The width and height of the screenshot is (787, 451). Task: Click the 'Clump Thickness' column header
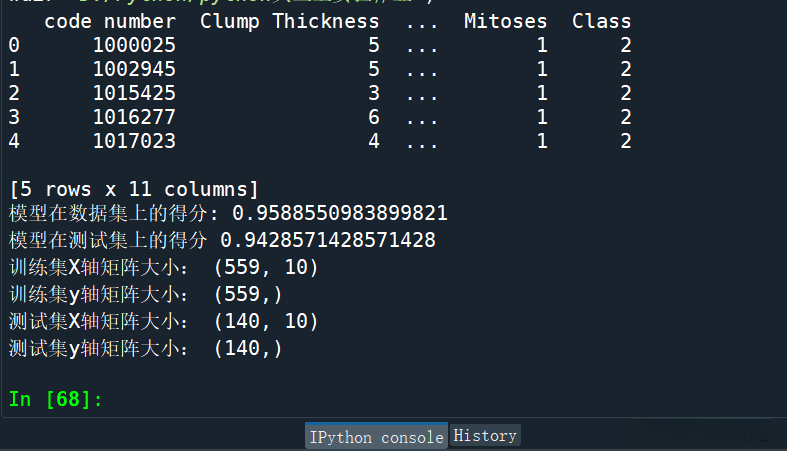click(289, 21)
